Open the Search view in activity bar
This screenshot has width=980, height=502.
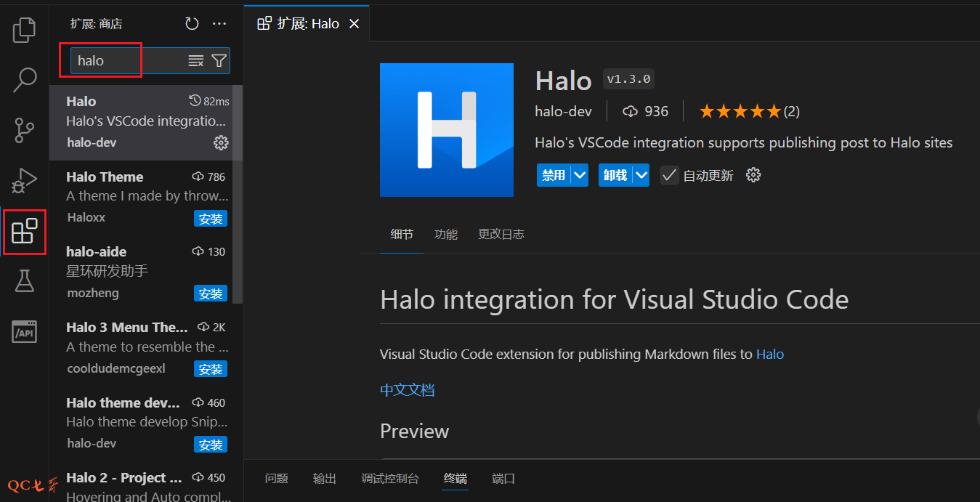[24, 80]
